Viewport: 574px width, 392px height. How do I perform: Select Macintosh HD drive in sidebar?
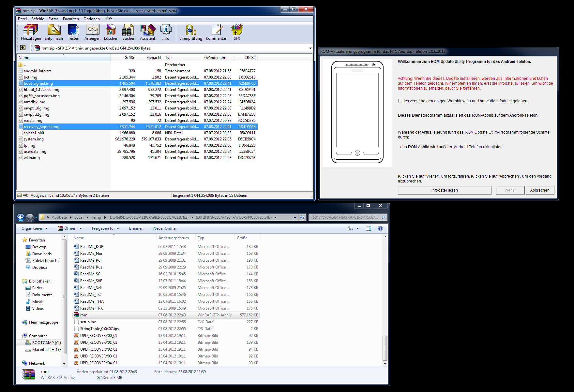[x=43, y=350]
